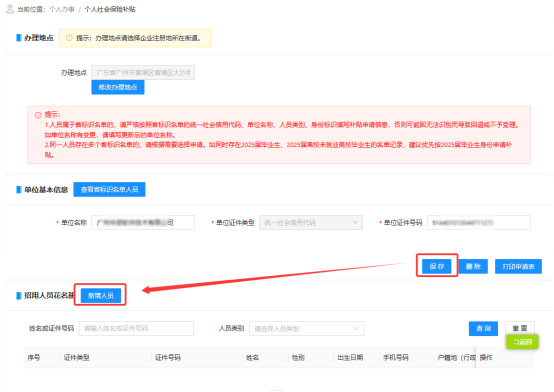Screen dimensions: 554x392
Task: Click the 查询 button
Action: [x=483, y=328]
